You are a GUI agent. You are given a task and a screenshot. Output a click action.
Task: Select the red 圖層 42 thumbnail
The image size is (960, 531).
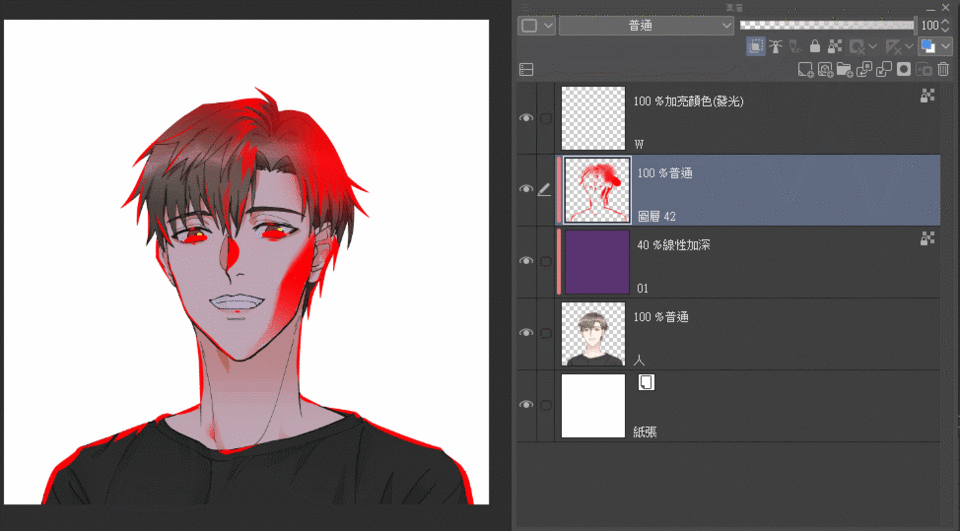tap(596, 190)
